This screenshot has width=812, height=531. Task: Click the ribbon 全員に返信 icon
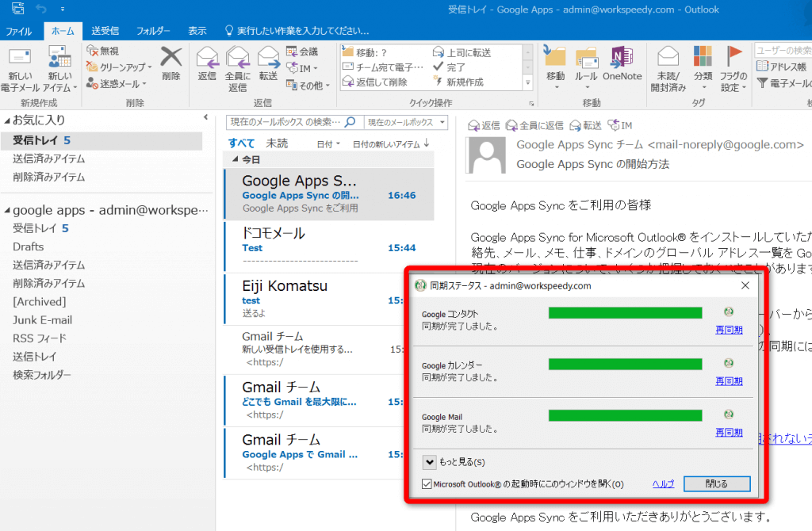238,57
